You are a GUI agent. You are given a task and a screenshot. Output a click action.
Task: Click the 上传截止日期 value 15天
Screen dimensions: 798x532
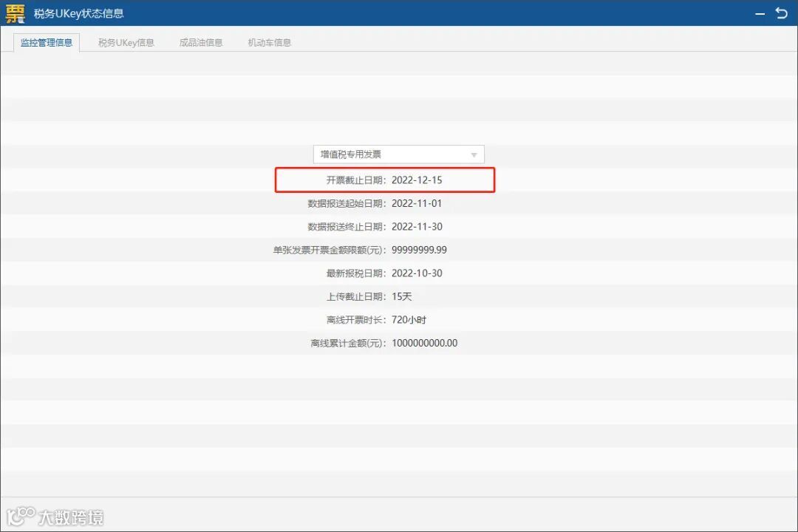(401, 297)
